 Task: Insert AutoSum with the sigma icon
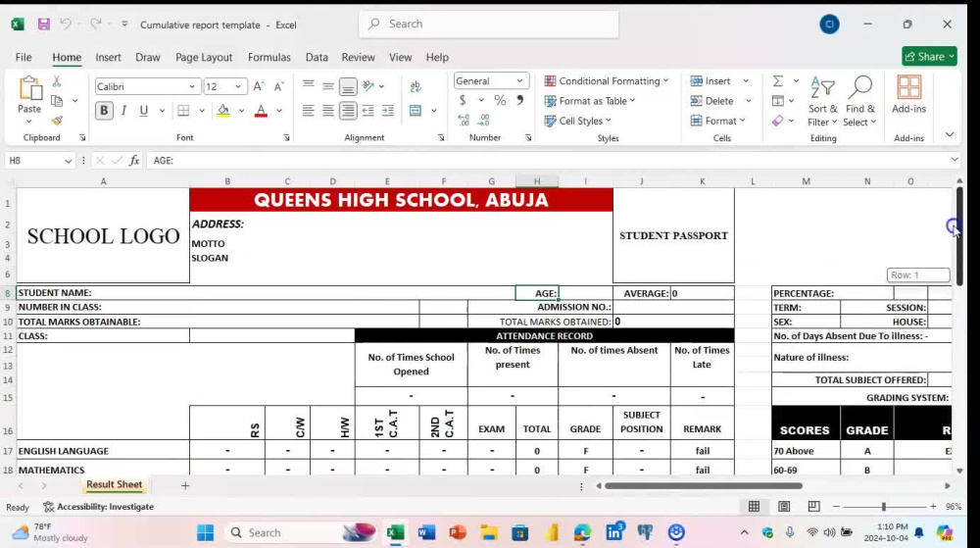click(x=777, y=81)
